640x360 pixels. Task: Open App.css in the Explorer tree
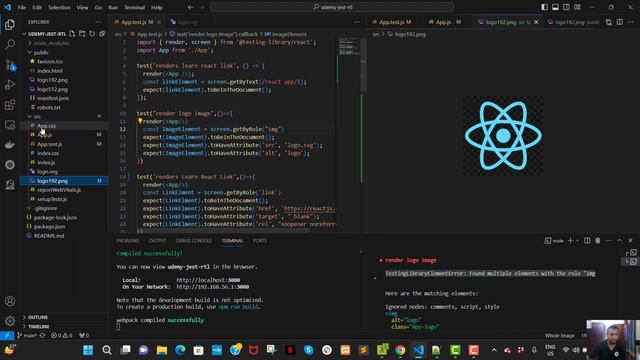[x=46, y=126]
